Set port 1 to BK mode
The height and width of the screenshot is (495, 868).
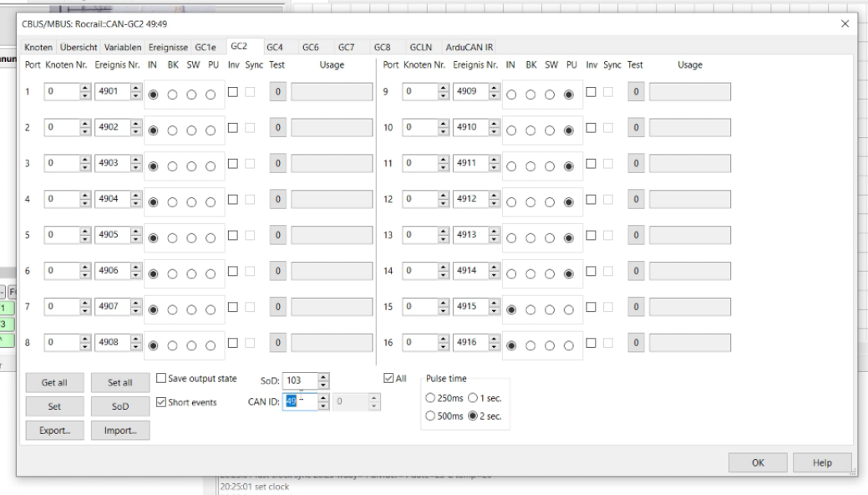[x=171, y=94]
